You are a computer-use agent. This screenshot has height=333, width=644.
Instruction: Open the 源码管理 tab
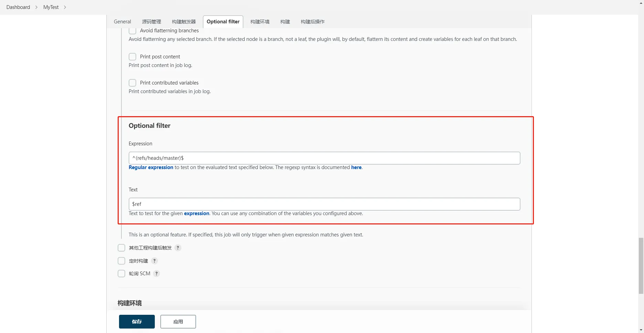click(151, 22)
